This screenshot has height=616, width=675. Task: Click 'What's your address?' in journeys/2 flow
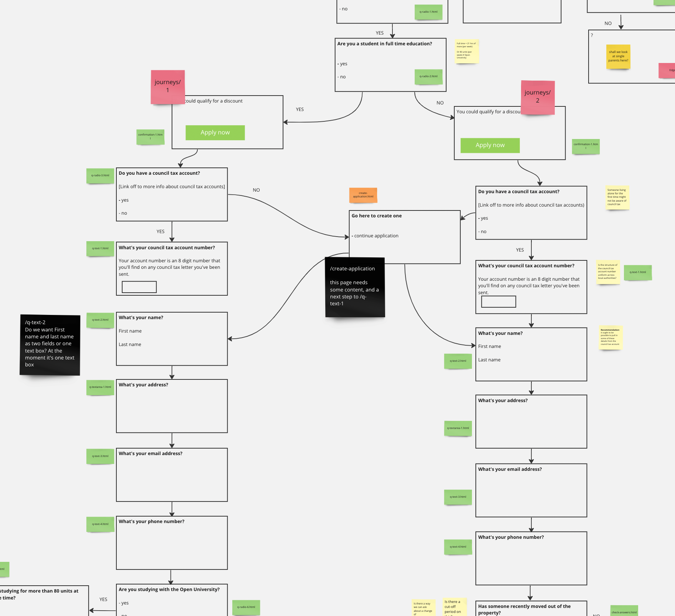click(503, 401)
